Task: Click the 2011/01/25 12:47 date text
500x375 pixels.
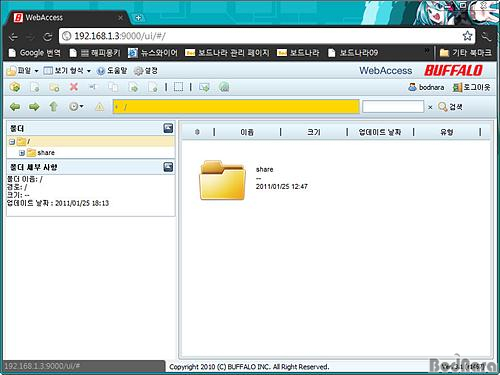Action: point(282,187)
